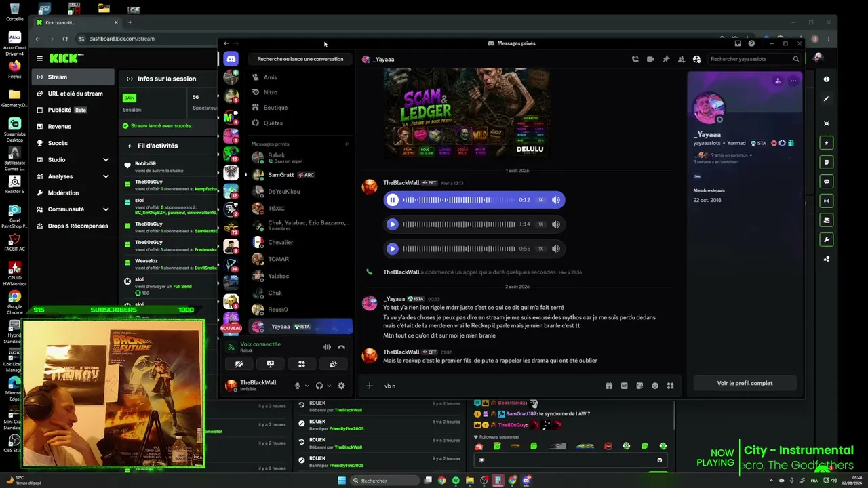Play the 1:14 voice message

click(x=392, y=224)
